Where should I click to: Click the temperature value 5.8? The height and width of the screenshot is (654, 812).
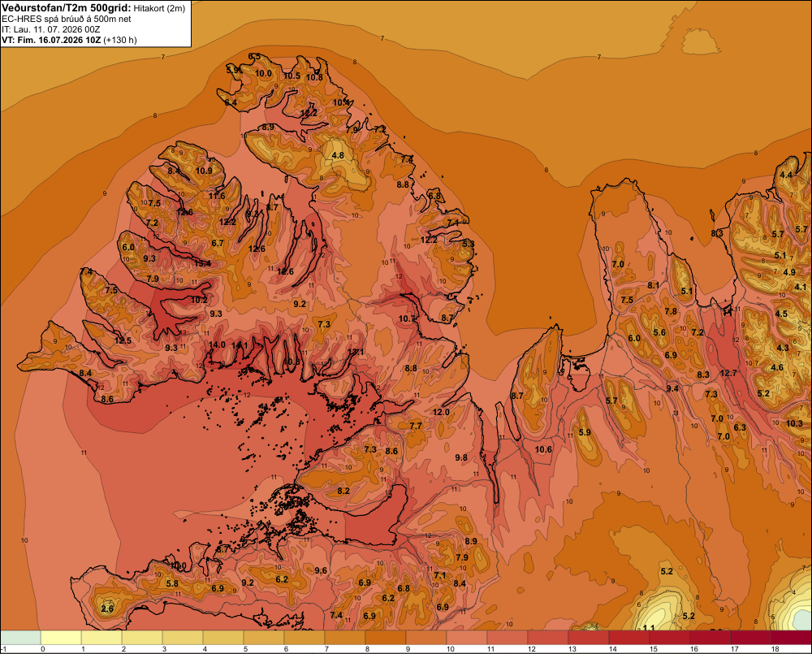click(172, 583)
